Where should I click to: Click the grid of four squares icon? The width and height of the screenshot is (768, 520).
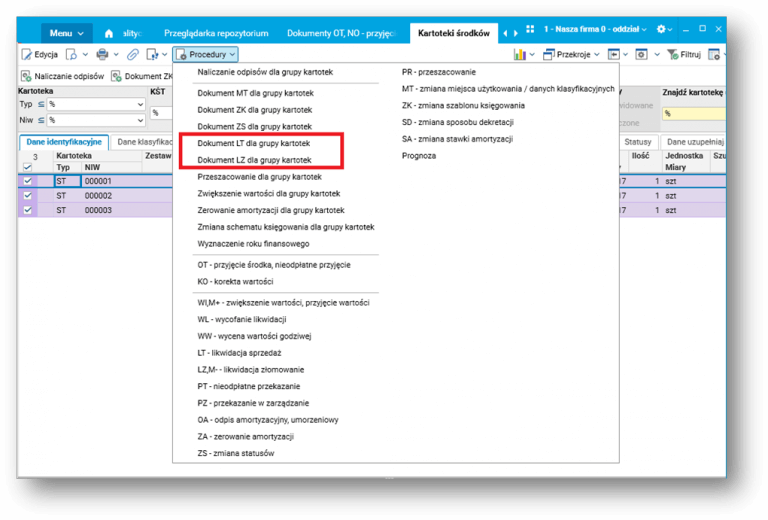530,29
